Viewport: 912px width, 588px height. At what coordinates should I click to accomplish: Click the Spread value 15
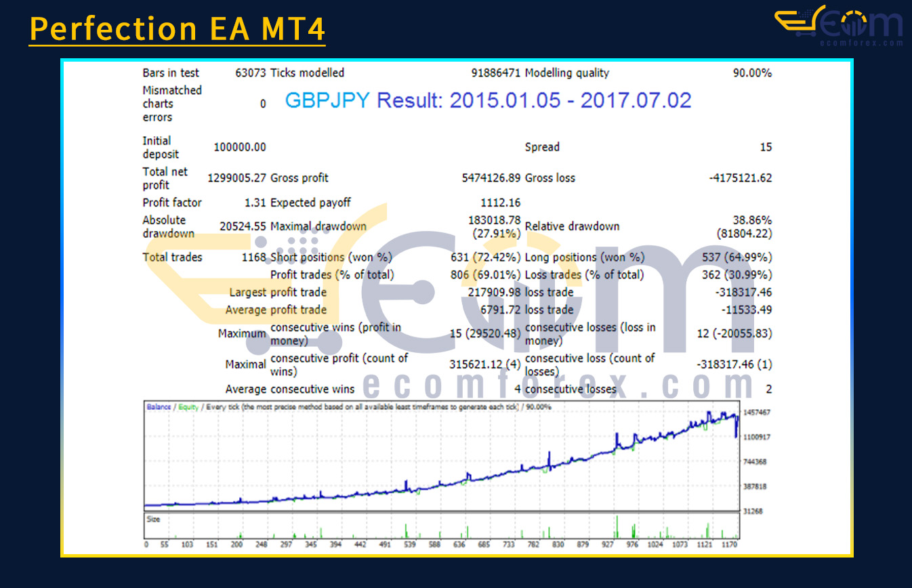[x=766, y=147]
